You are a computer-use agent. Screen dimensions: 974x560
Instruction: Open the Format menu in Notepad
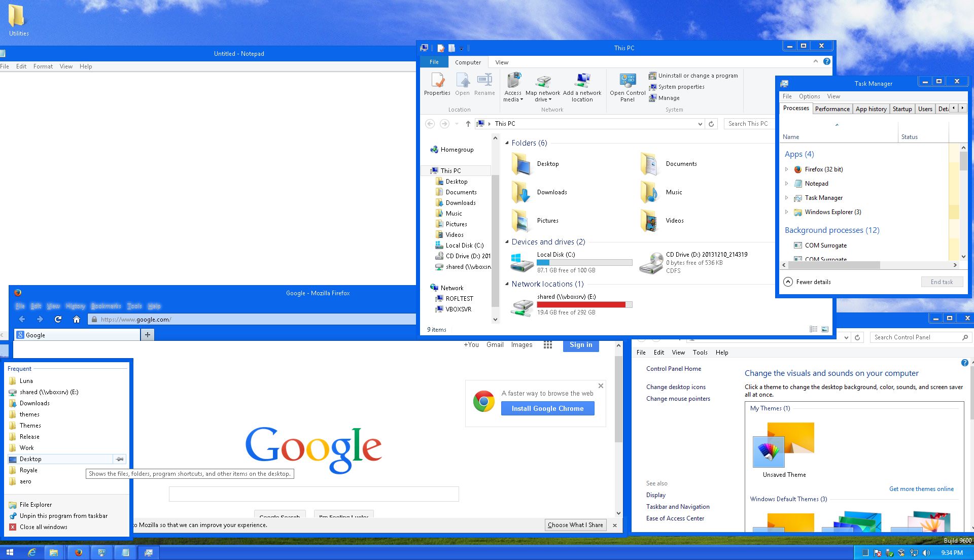[43, 66]
